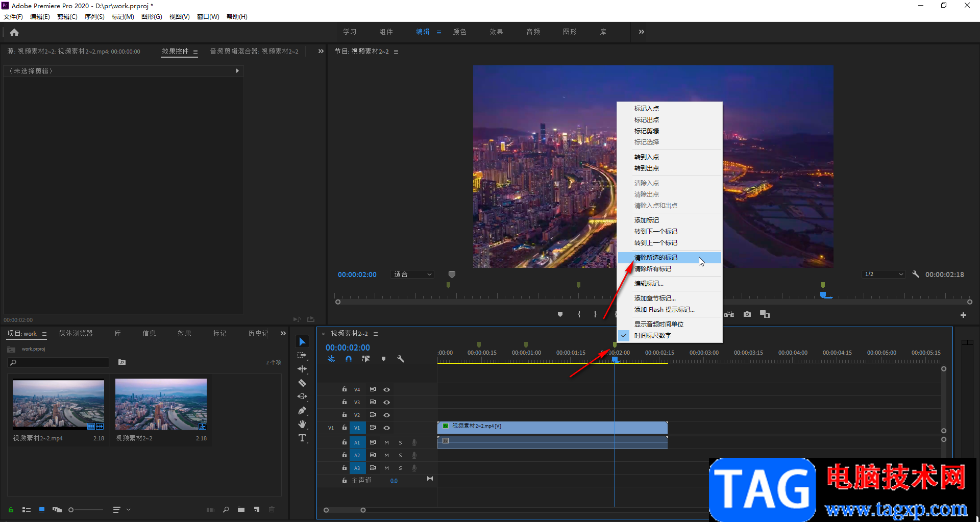Open the button editor plus icon
This screenshot has width=980, height=522.
coord(963,315)
